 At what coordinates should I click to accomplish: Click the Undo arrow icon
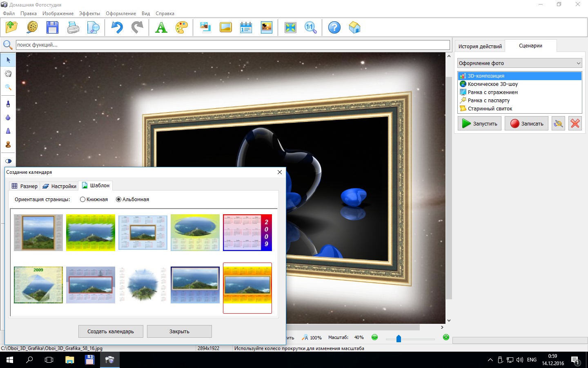[x=117, y=28]
